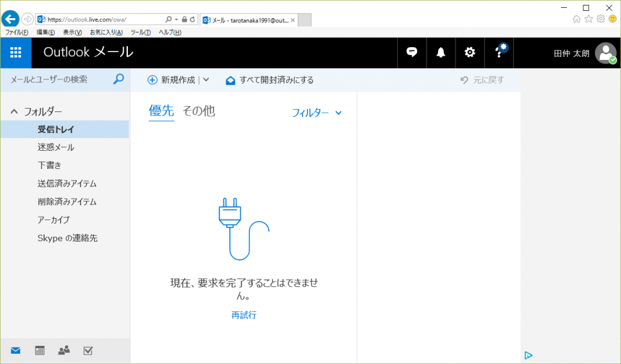Open the ヘルプ(H) menu
The image size is (621, 364).
click(170, 33)
